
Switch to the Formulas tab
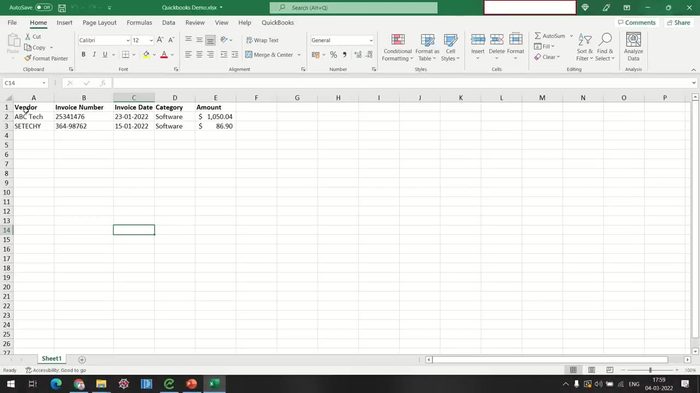[139, 22]
